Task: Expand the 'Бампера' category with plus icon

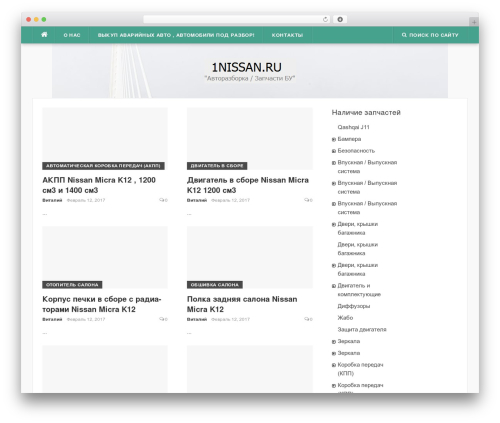Action: click(x=334, y=139)
